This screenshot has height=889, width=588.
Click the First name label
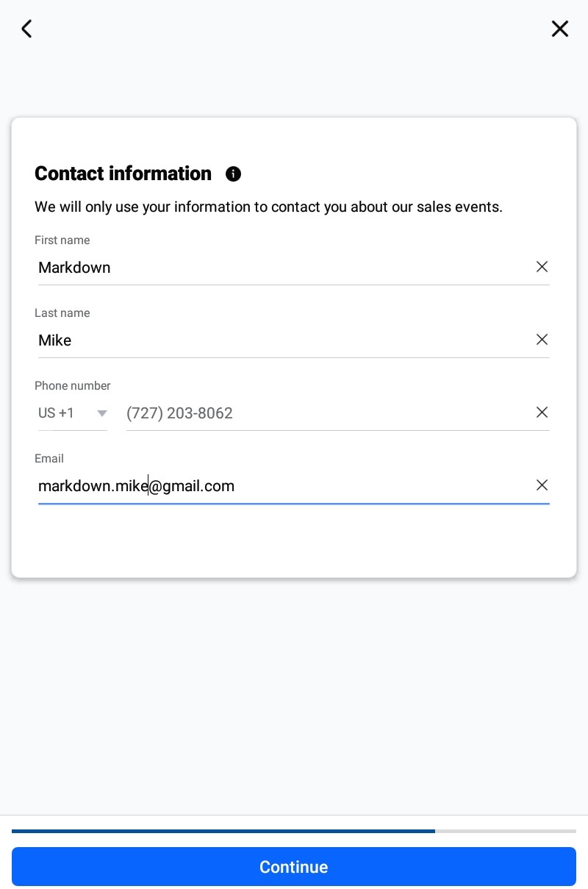pos(62,240)
